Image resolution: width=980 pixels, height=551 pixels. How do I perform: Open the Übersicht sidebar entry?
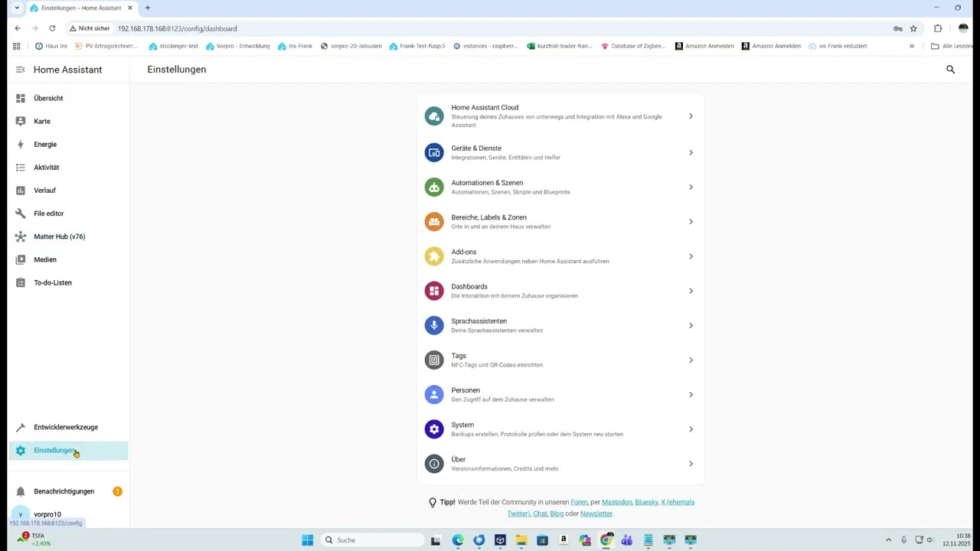tap(68, 98)
